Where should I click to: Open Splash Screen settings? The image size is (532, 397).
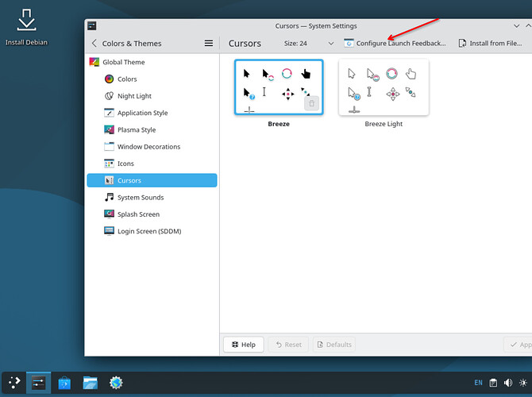[x=152, y=214]
